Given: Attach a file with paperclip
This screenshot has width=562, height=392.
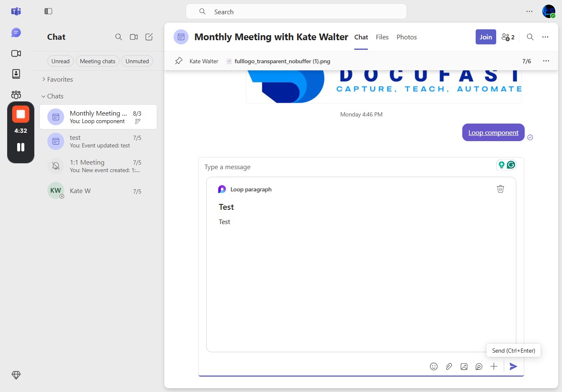Looking at the screenshot, I should point(449,366).
